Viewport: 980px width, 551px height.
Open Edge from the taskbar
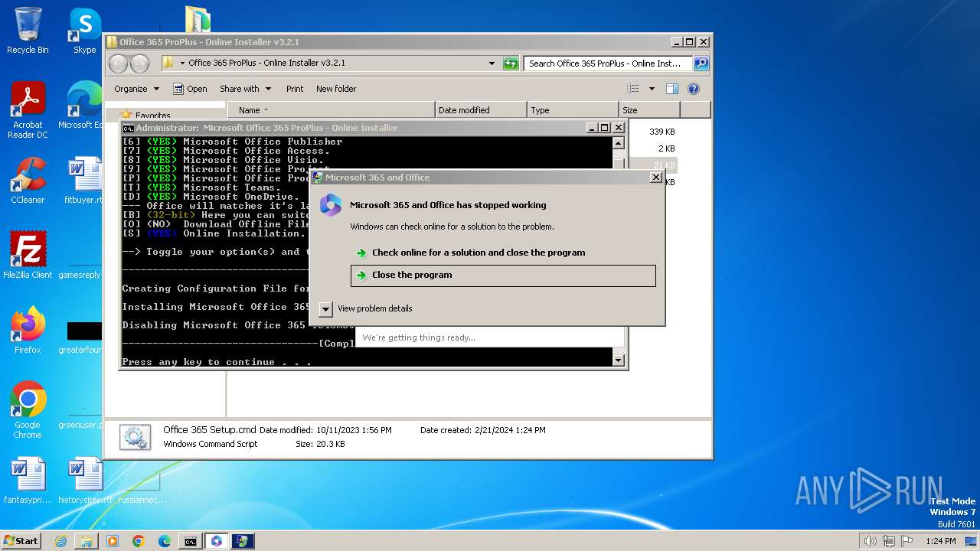click(165, 541)
